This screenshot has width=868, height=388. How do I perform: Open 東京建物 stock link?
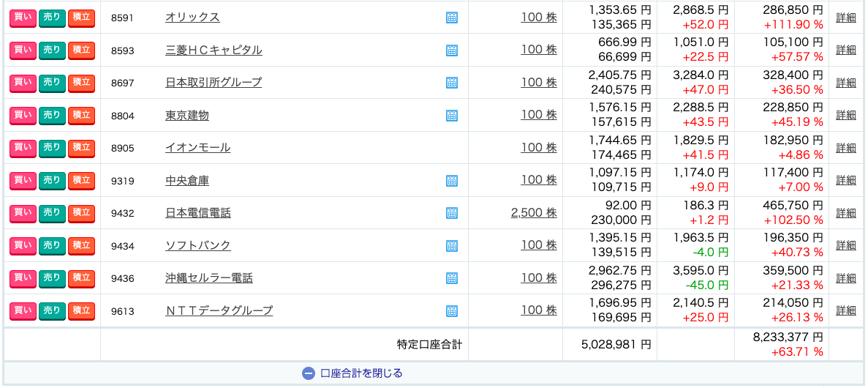coord(187,115)
